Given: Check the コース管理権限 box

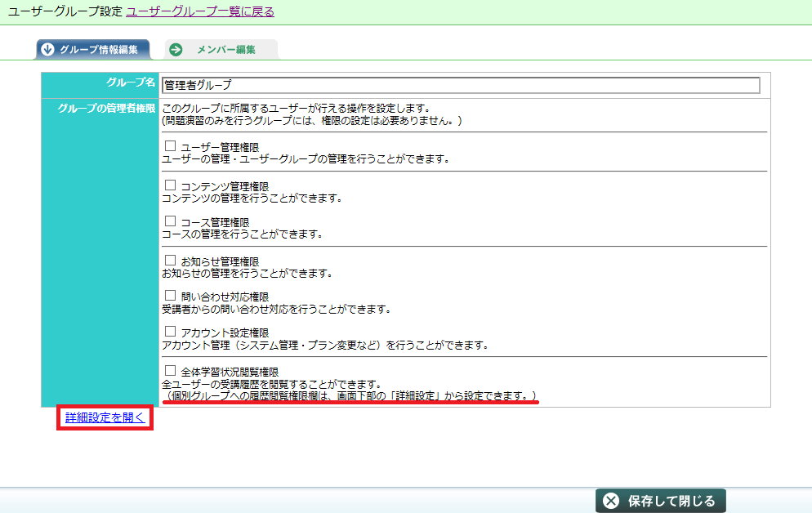Looking at the screenshot, I should (170, 221).
